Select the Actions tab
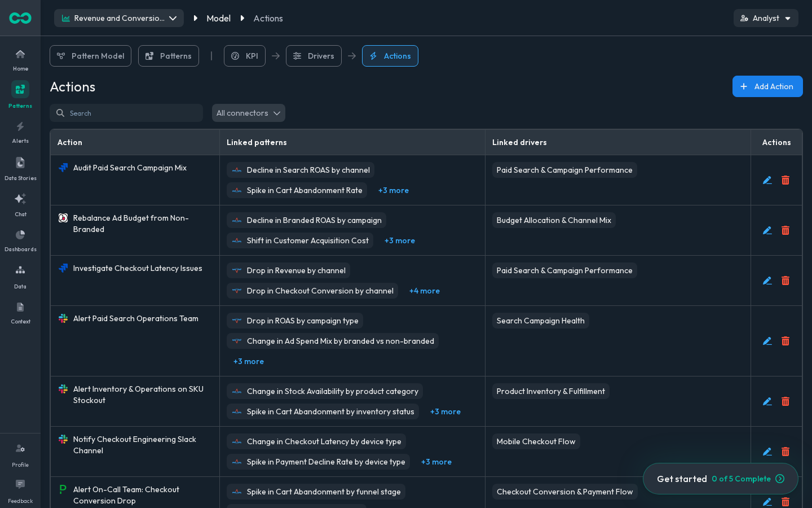812x508 pixels. 390,56
